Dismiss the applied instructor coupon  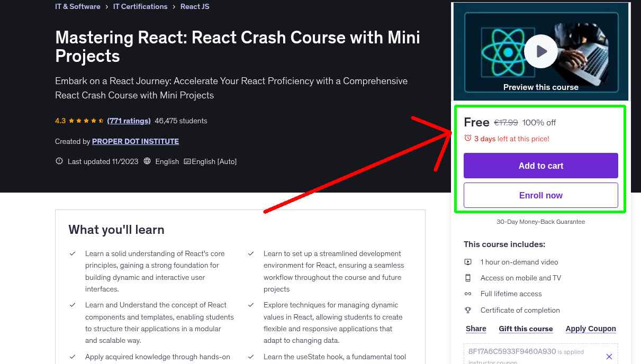(x=609, y=356)
